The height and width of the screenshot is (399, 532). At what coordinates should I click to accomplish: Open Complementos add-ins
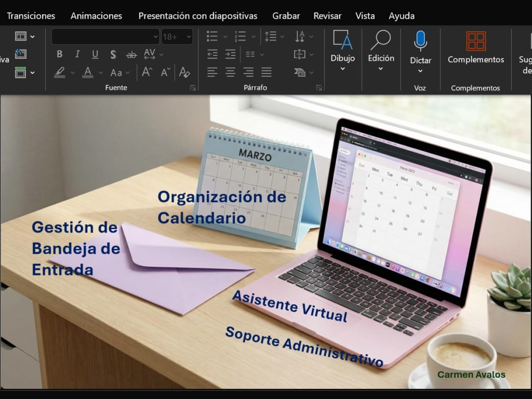[x=476, y=47]
